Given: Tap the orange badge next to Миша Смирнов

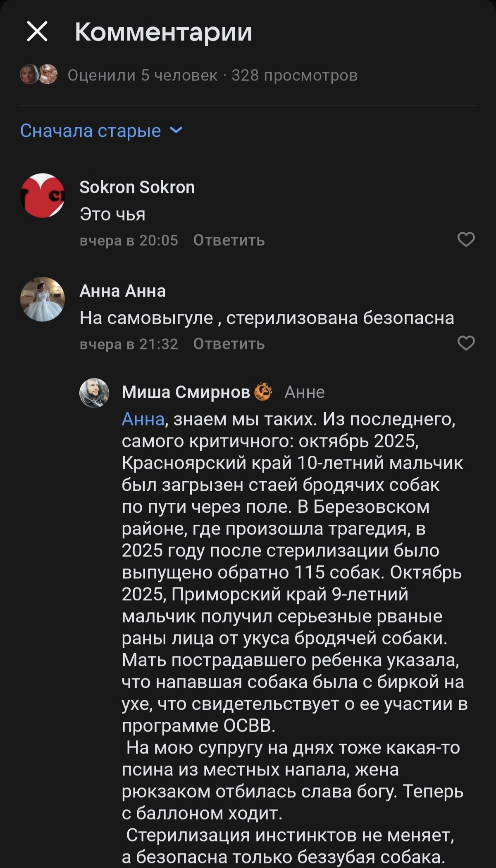Looking at the screenshot, I should (x=263, y=392).
